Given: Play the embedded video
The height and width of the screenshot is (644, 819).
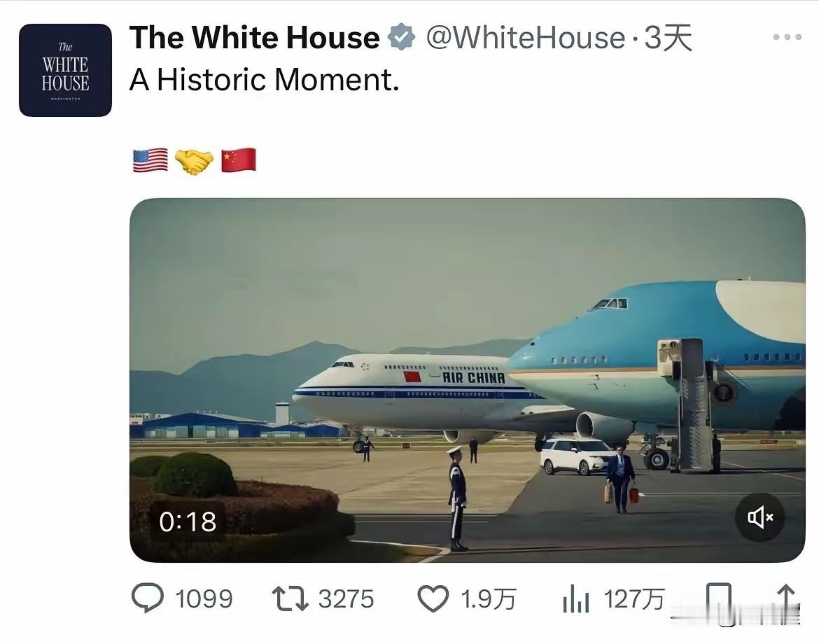Looking at the screenshot, I should click(468, 383).
